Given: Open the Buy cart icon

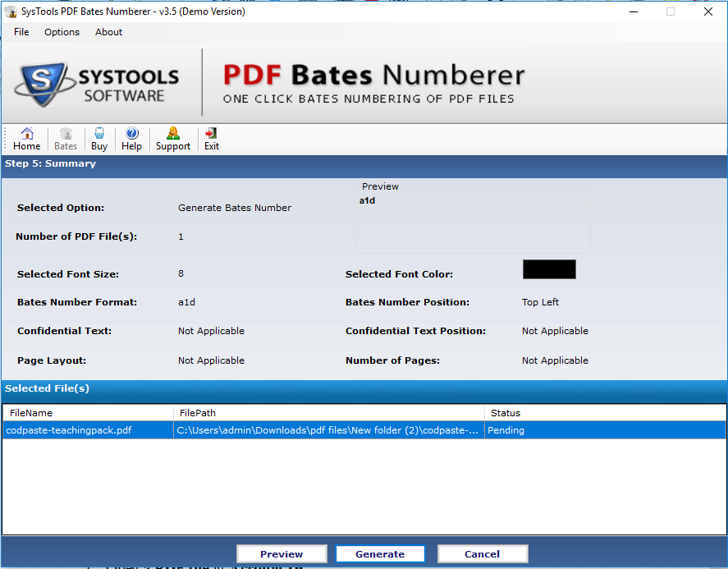Looking at the screenshot, I should click(x=99, y=139).
